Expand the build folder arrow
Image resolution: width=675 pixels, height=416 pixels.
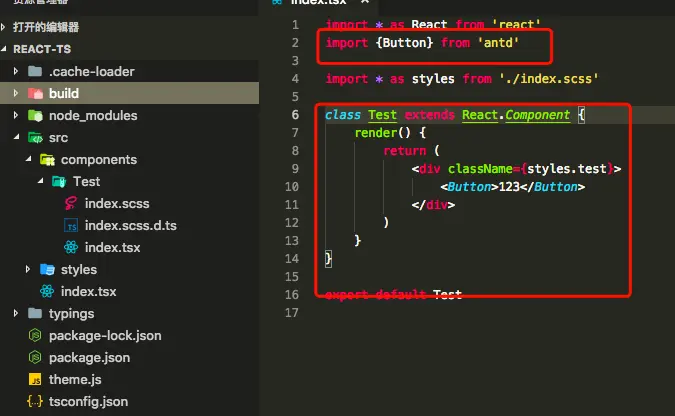point(16,93)
